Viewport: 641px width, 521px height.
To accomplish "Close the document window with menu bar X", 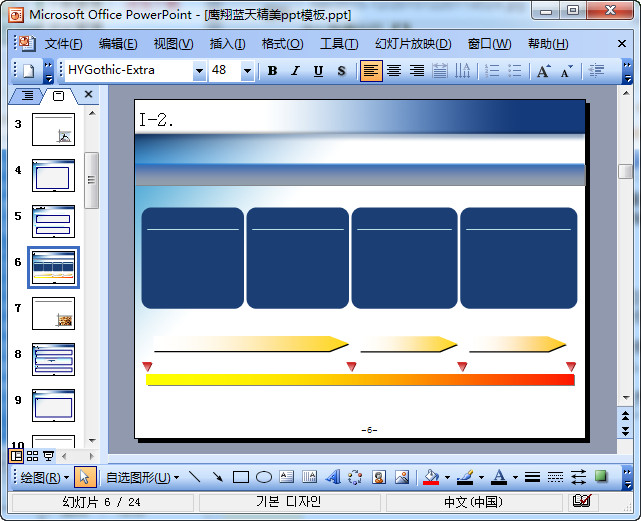I will [x=622, y=43].
